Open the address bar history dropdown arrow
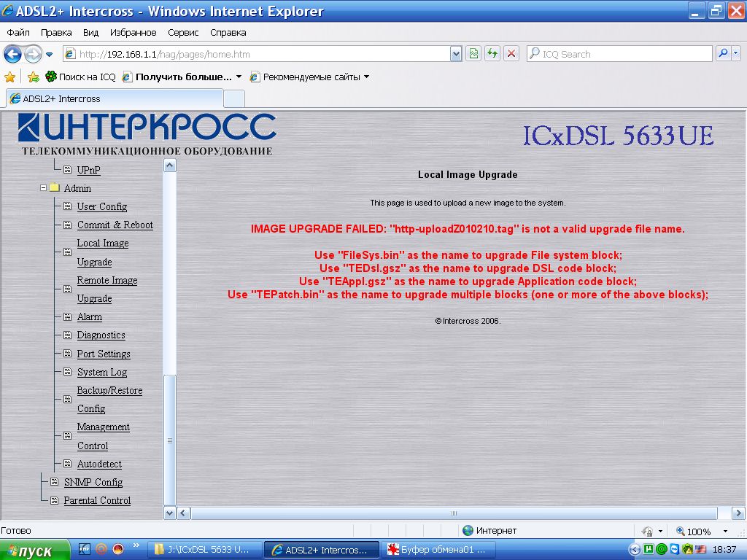 pos(456,54)
